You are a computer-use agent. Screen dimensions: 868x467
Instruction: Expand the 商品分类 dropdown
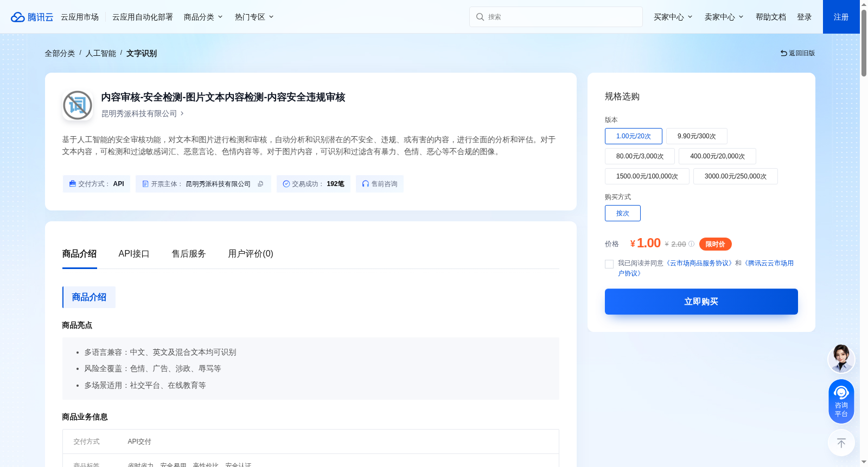pos(203,17)
